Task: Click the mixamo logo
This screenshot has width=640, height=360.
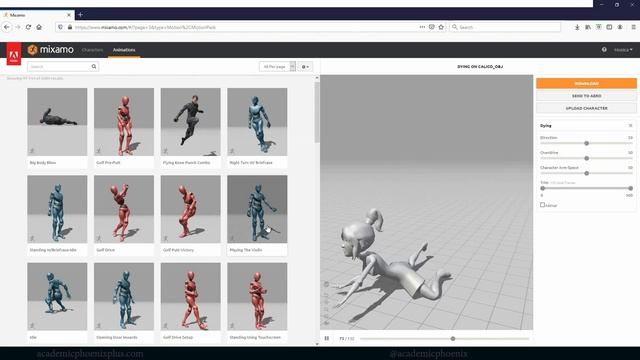Action: 51,50
